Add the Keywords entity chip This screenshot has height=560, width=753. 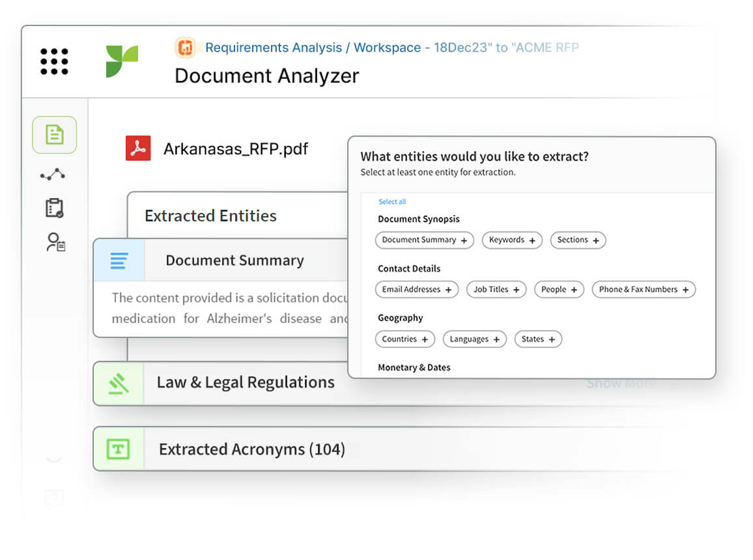(x=512, y=240)
